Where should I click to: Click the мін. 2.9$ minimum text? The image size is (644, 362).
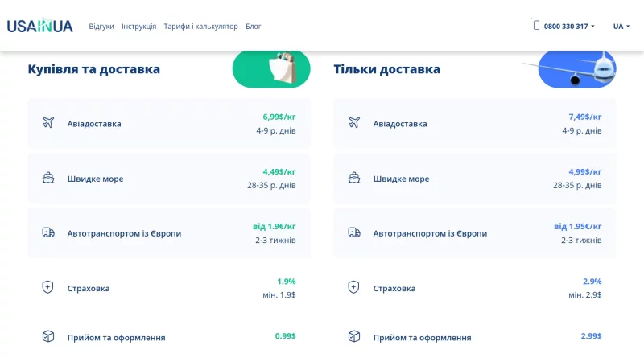coord(585,295)
